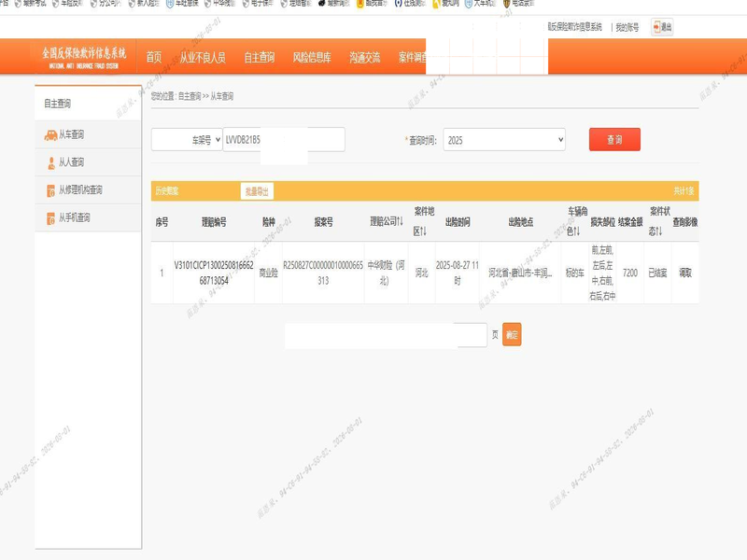Open the 从业不良人员 menu
The image size is (747, 560).
[x=203, y=57]
